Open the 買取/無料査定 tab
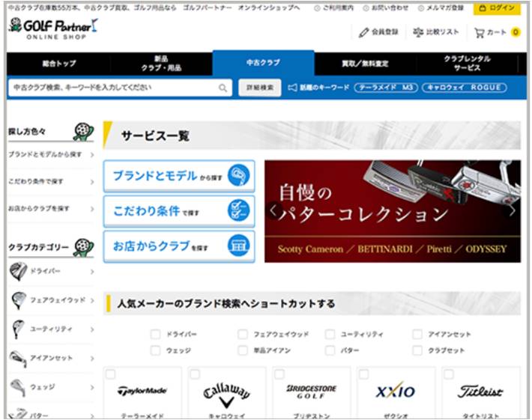532x420 pixels. 365,64
